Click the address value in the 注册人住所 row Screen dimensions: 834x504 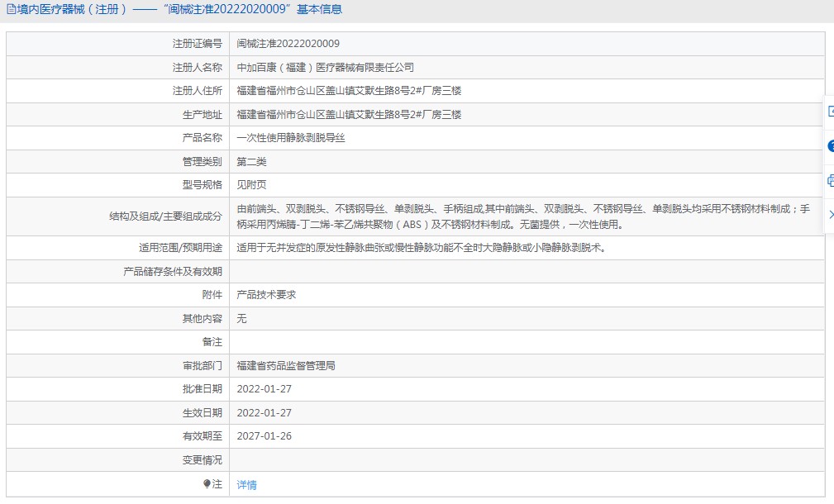[x=349, y=91]
